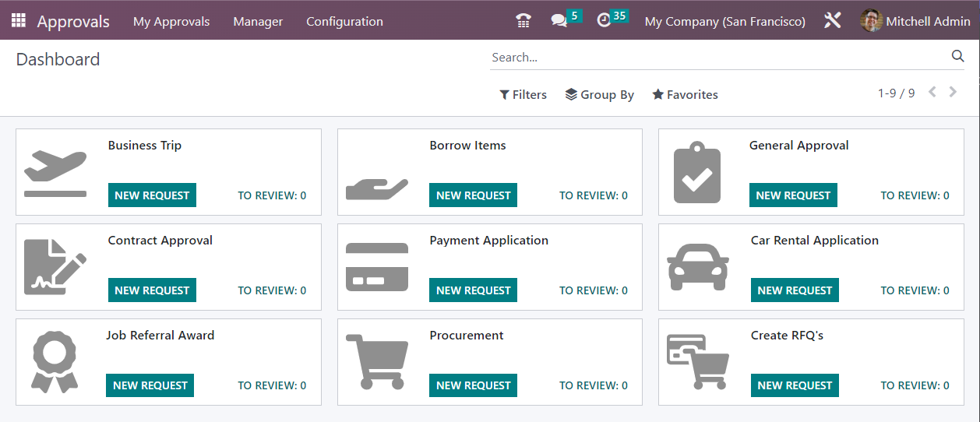The height and width of the screenshot is (422, 980).
Task: Click New Request under Payment Application
Action: point(473,290)
